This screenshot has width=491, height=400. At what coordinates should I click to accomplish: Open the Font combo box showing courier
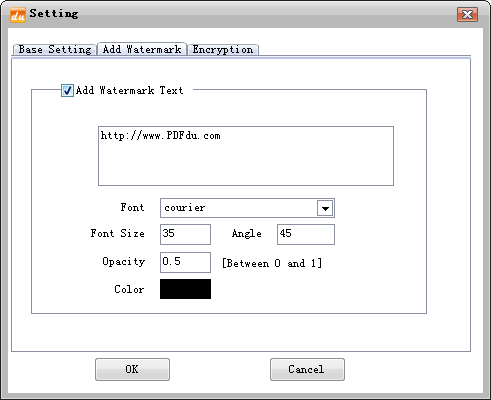[247, 208]
